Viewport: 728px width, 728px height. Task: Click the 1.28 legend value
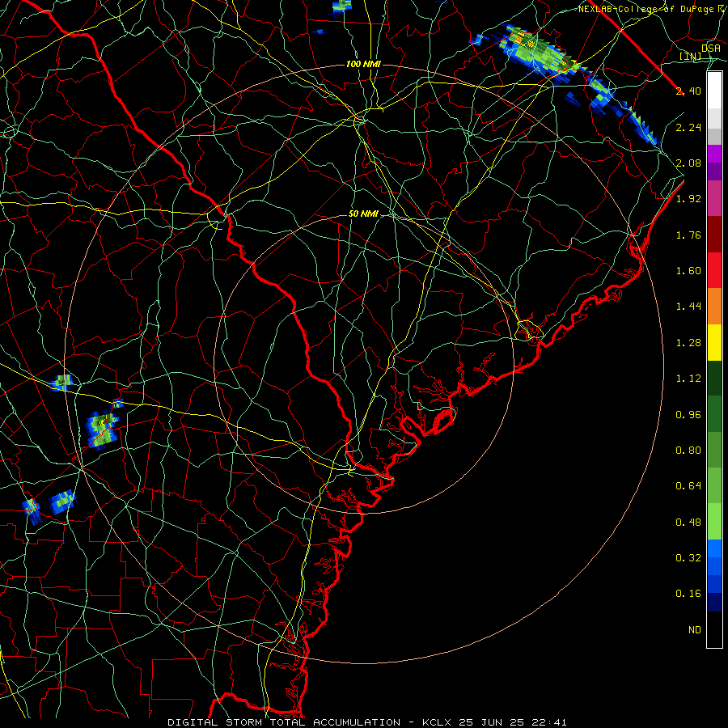pos(688,343)
